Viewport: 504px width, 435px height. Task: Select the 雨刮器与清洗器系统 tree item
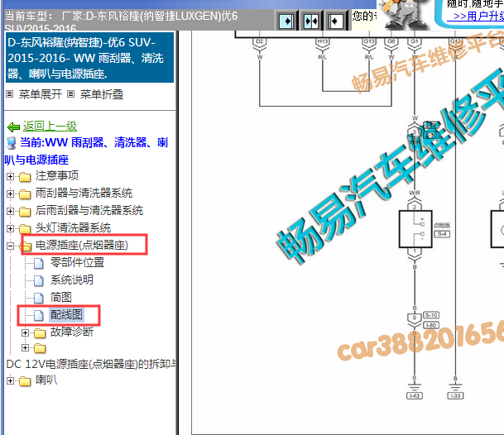pyautogui.click(x=84, y=193)
